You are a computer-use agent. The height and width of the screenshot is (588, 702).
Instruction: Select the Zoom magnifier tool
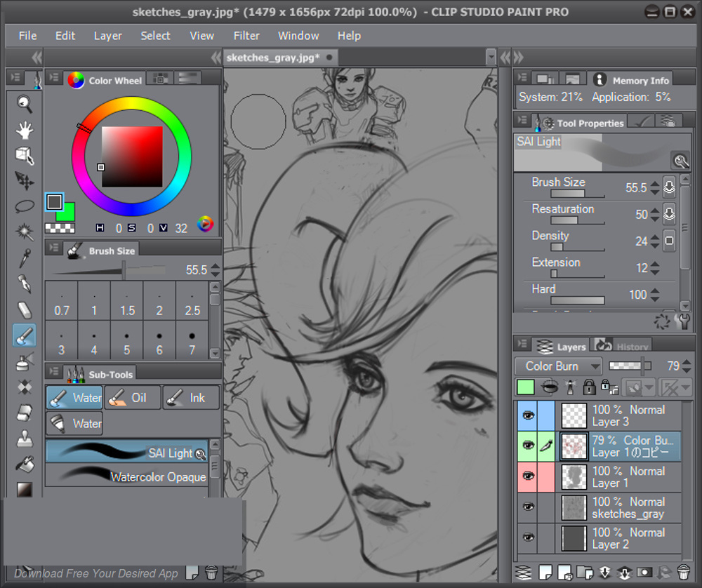(24, 105)
